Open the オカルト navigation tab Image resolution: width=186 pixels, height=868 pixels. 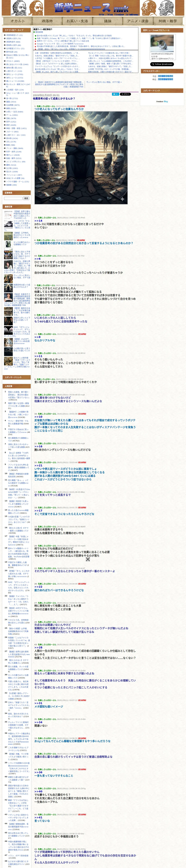(x=18, y=21)
